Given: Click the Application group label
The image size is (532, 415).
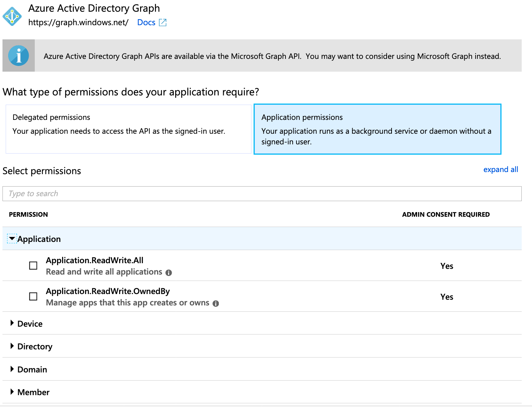Looking at the screenshot, I should pyautogui.click(x=39, y=239).
